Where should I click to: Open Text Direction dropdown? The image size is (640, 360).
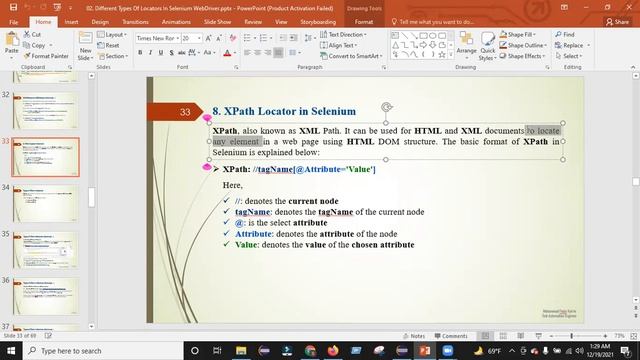(343, 35)
